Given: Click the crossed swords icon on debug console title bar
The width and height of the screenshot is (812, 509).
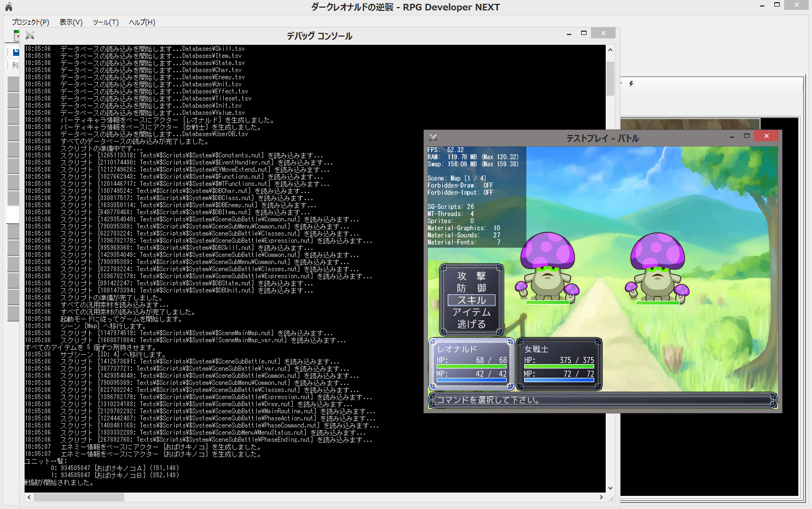Looking at the screenshot, I should tap(30, 35).
